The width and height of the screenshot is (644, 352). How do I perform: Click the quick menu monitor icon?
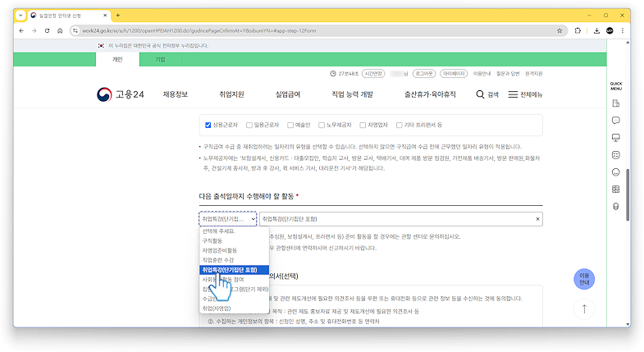pos(615,138)
